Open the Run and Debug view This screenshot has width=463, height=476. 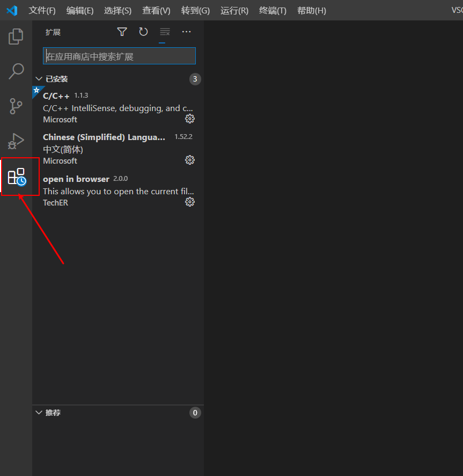pos(16,141)
